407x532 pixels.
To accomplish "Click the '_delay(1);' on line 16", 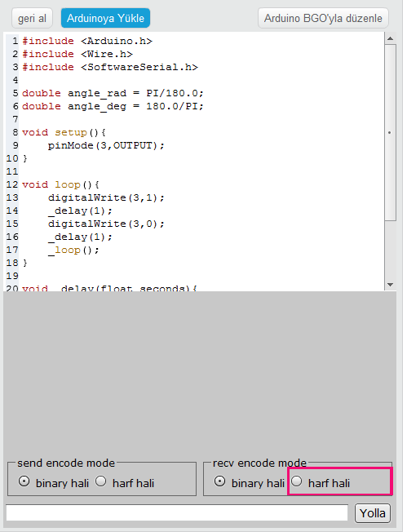I will pyautogui.click(x=80, y=237).
